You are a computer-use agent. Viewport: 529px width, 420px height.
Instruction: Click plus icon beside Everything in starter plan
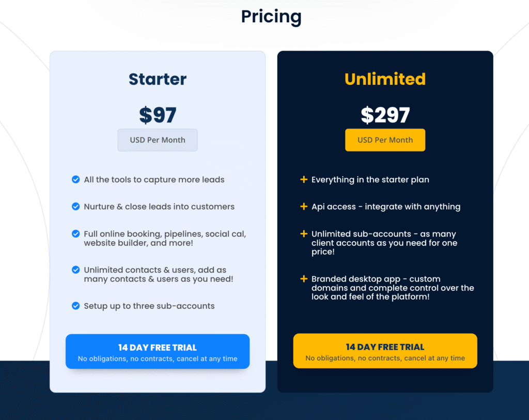[x=304, y=179]
